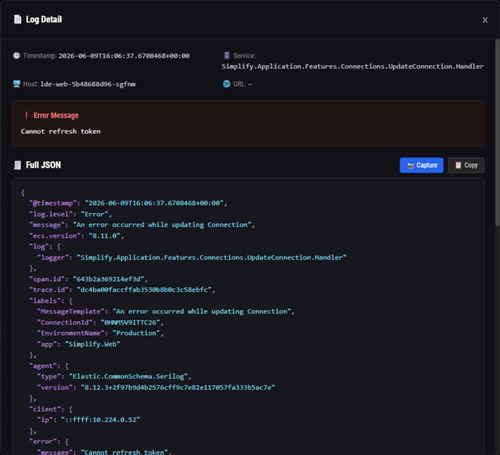Screen dimensions: 500x455
Task: Click the "@timestamp" JSON line
Action: pyautogui.click(x=128, y=203)
